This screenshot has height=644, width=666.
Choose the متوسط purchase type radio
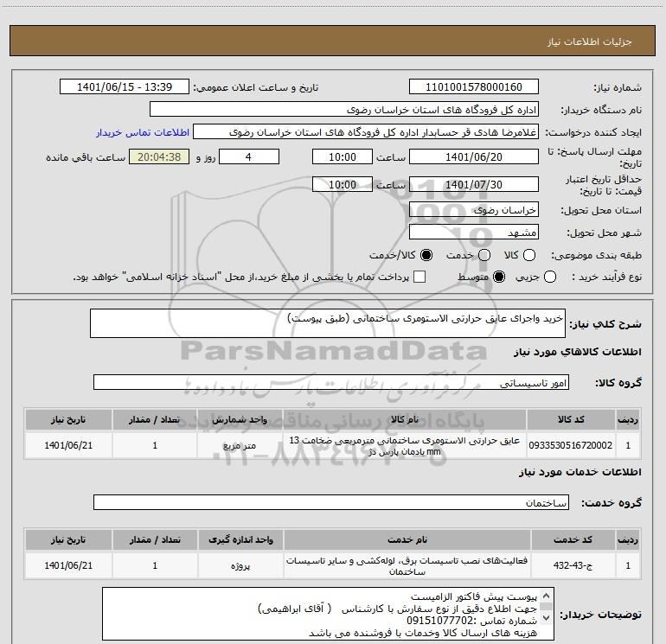tap(499, 277)
